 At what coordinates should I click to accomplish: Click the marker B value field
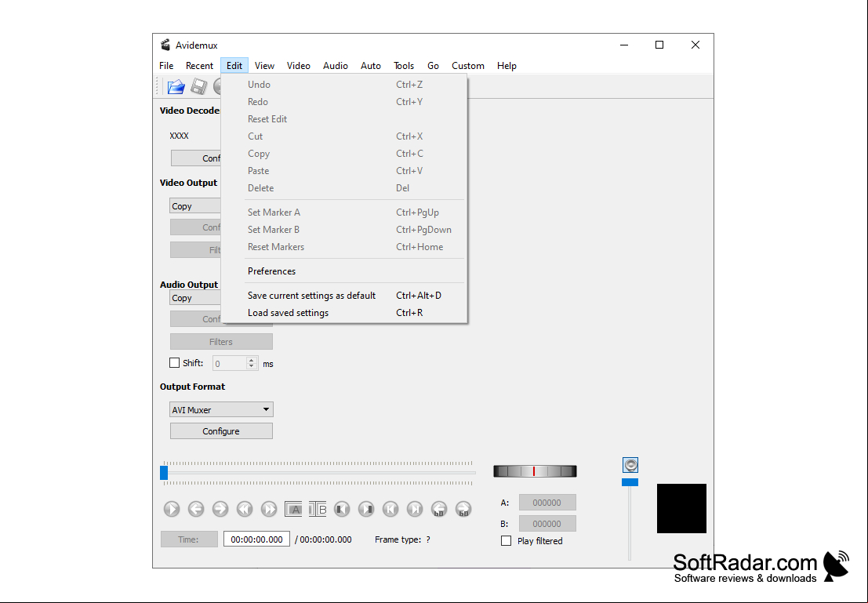point(547,523)
